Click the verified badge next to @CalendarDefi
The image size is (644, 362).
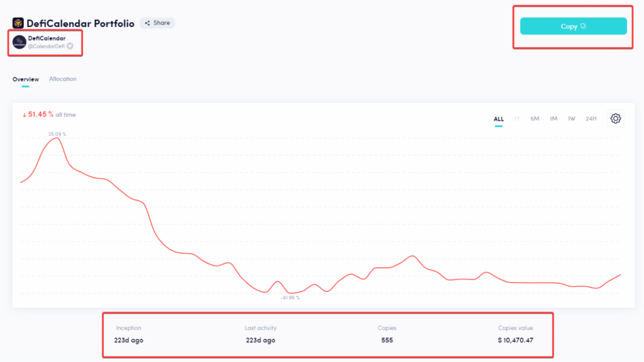(70, 46)
